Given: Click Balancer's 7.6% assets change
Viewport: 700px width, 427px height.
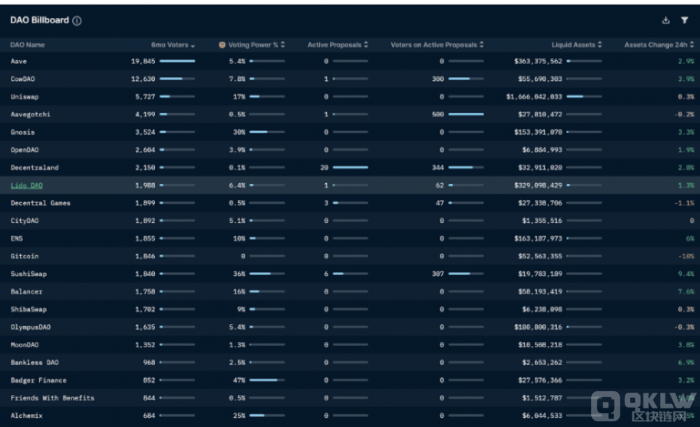Looking at the screenshot, I should (x=686, y=292).
